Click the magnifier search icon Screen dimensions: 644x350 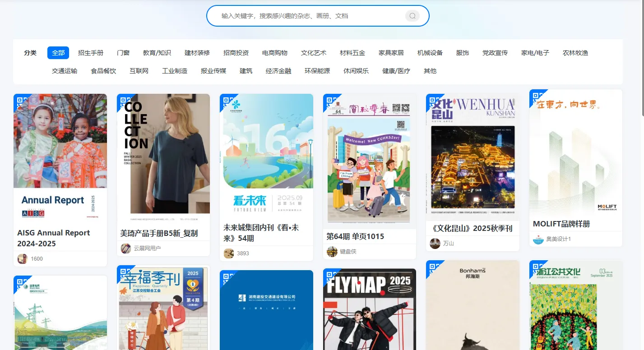coord(412,16)
